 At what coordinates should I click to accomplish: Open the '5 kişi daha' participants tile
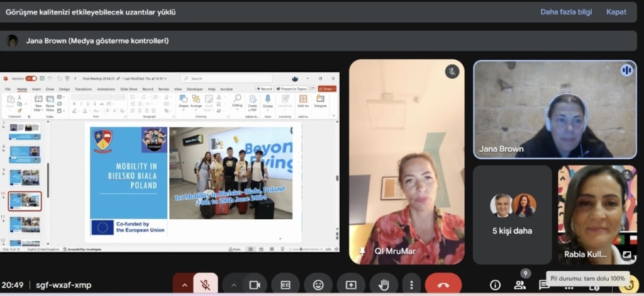point(512,214)
